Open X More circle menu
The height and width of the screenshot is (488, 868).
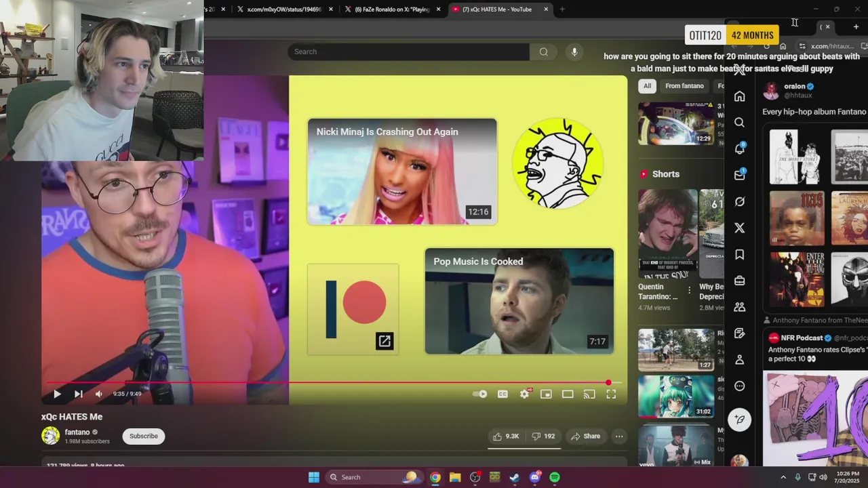point(739,386)
